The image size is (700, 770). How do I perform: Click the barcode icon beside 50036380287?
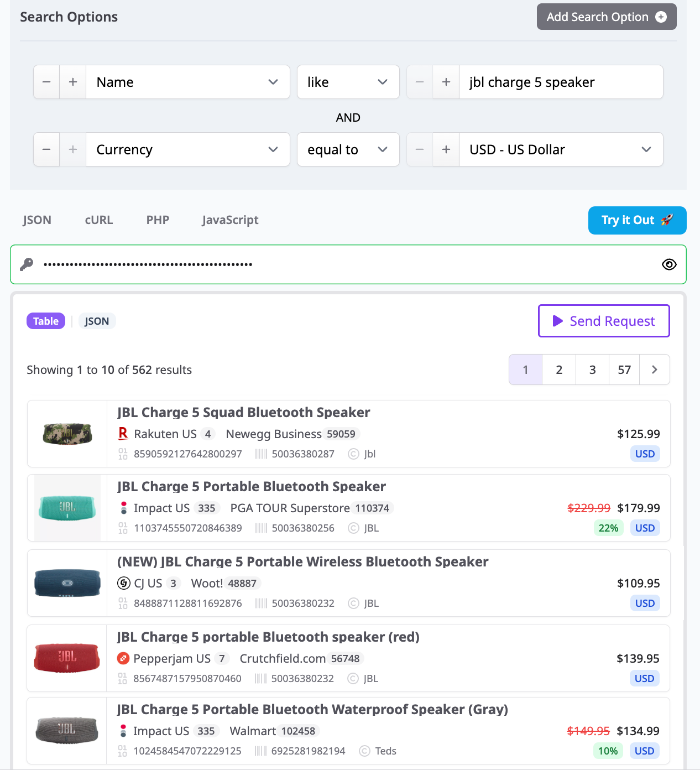[x=262, y=454]
